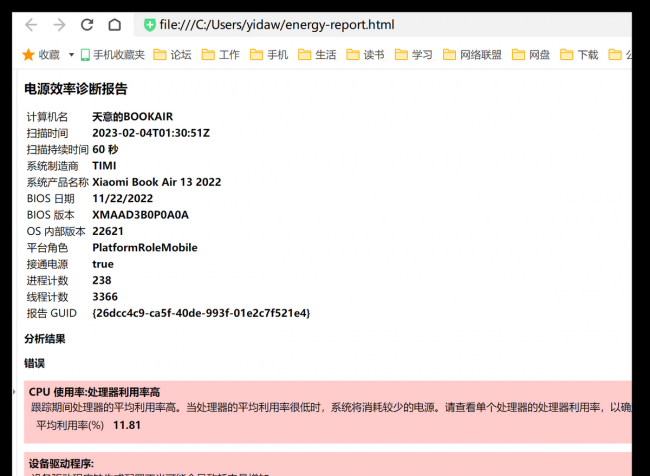Select scan time 2023-02-04T01:30:51Z
The image size is (650, 476).
pos(151,133)
